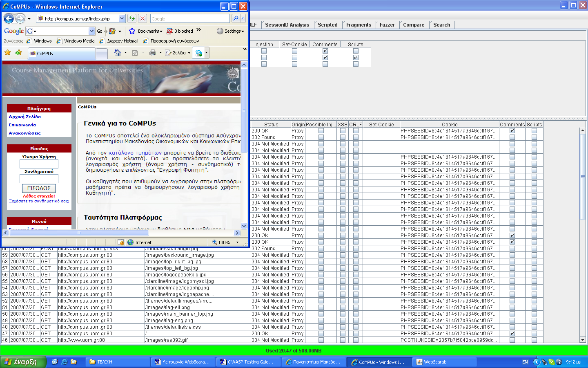Open the Google toolbar Settings dropdown
Screen dimensions: 588x368
(x=243, y=31)
